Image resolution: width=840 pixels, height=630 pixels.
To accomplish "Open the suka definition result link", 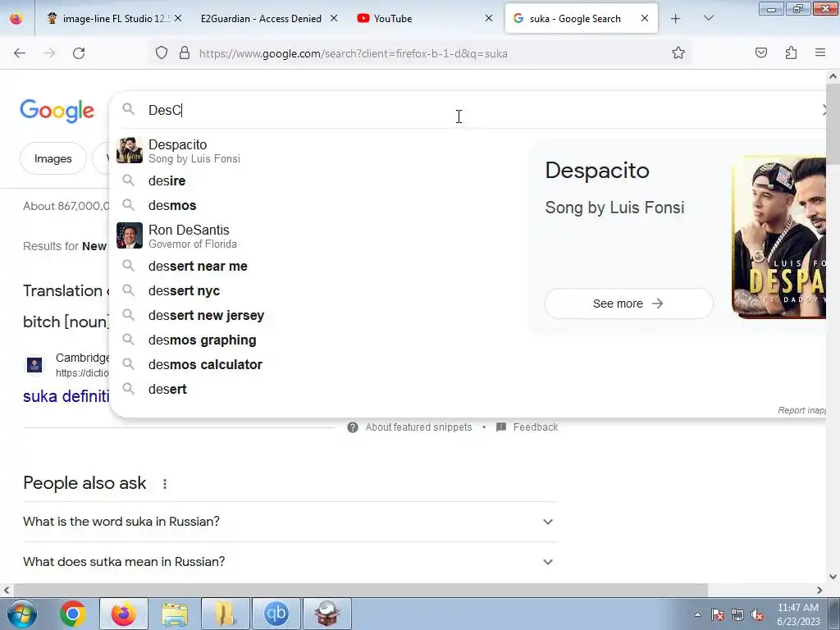I will coord(66,396).
